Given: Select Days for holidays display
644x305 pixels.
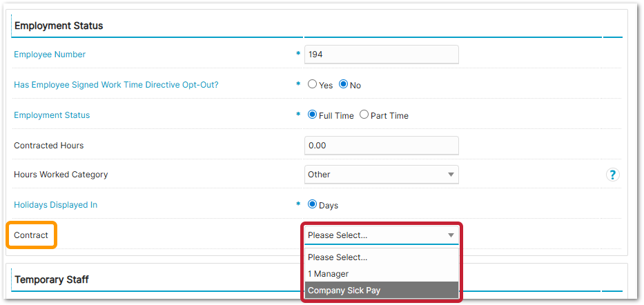Looking at the screenshot, I should [x=313, y=205].
